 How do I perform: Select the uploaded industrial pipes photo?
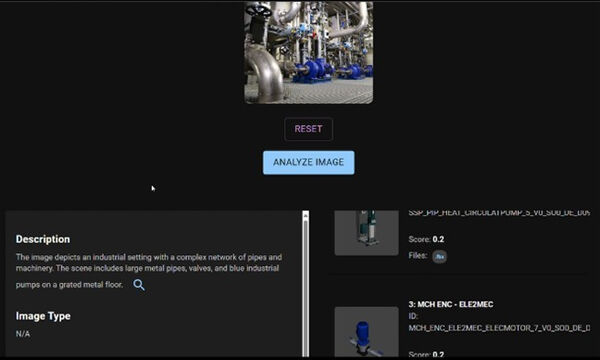coord(308,52)
